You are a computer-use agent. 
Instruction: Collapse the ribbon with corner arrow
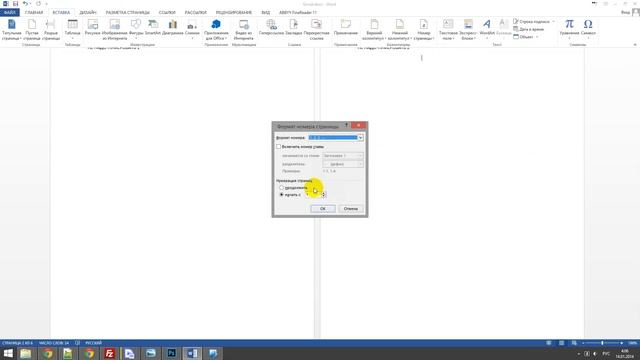[x=635, y=44]
